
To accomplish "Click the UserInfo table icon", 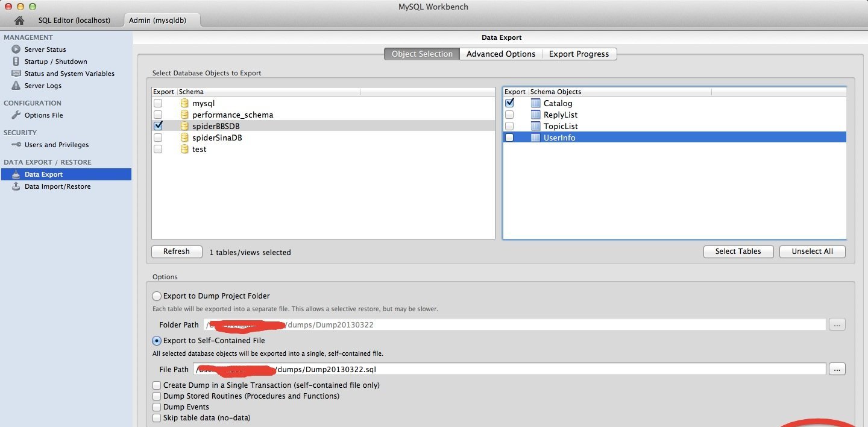I will 536,138.
